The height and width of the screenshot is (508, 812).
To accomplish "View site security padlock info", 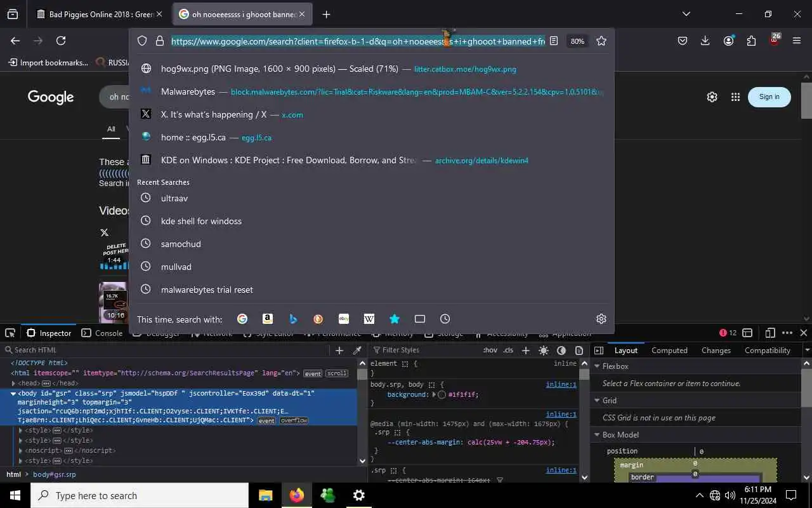I will coord(159,41).
